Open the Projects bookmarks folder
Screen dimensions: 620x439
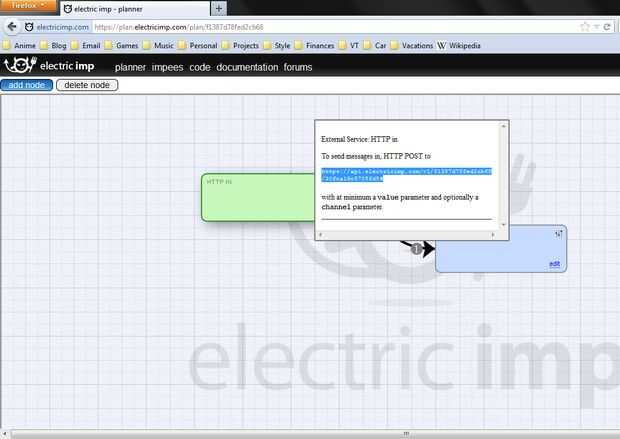click(x=241, y=45)
